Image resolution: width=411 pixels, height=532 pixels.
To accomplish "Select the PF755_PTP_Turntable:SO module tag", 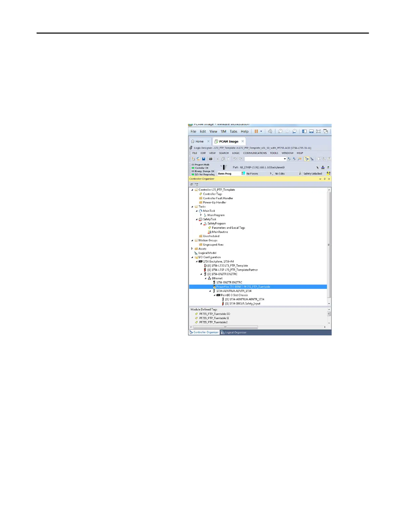I will [x=215, y=314].
